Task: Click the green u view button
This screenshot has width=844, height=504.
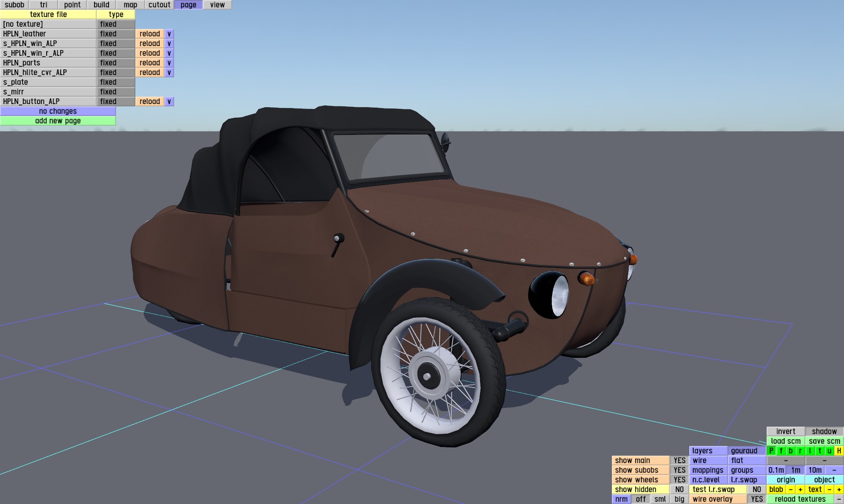Action: (829, 451)
